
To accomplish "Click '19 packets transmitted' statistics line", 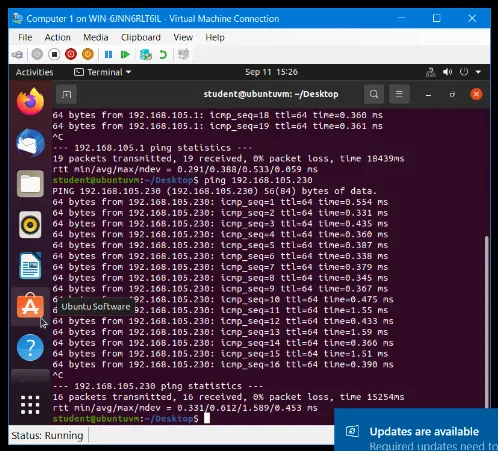I will (228, 158).
